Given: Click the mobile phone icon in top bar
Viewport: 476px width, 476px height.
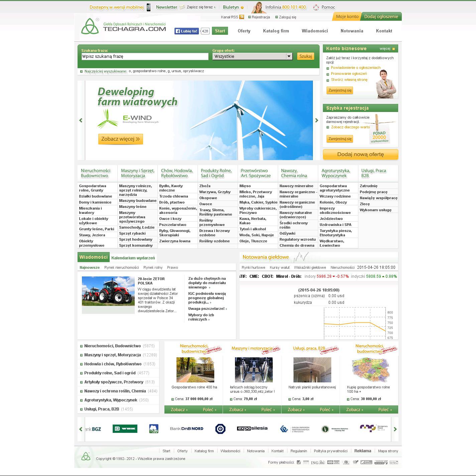Looking at the screenshot, I should (x=148, y=7).
